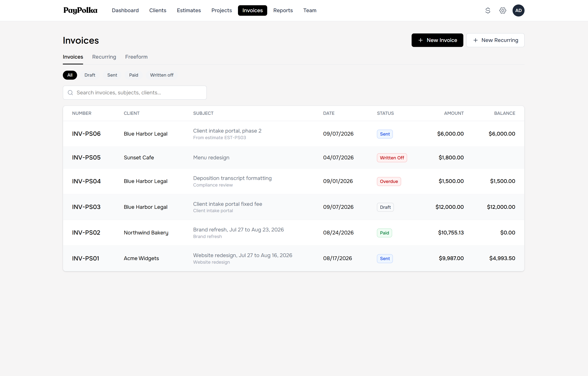The height and width of the screenshot is (376, 588).
Task: Open the Reports nav item
Action: pos(283,10)
